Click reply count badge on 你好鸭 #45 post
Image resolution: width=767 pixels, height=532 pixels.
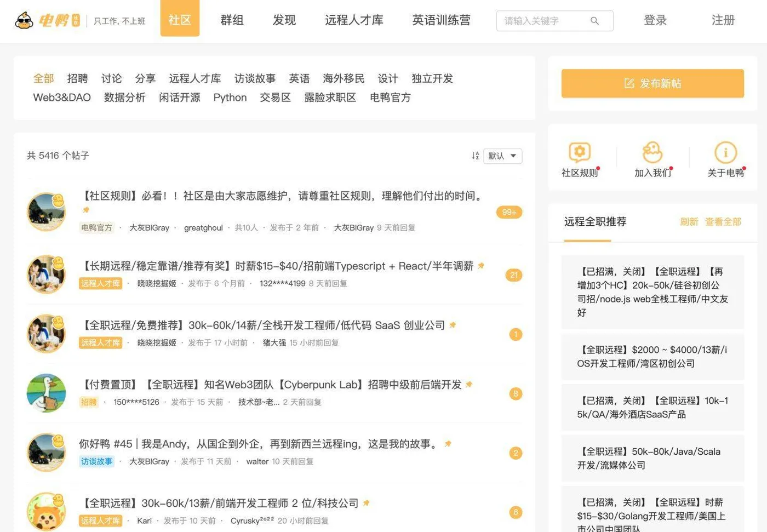(516, 453)
